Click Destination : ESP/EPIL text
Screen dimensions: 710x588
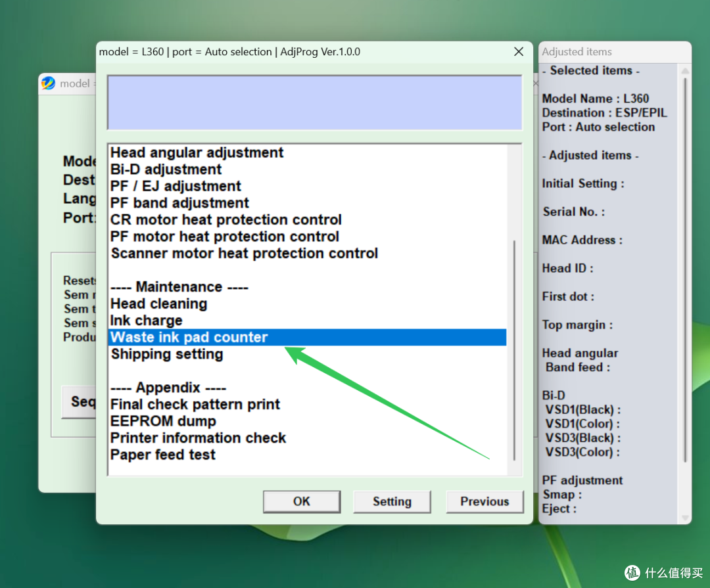click(x=605, y=113)
